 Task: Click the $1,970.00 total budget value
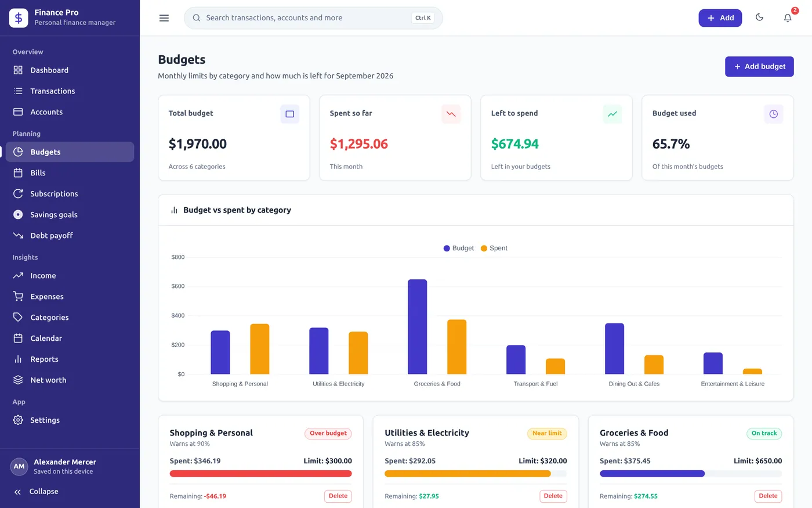click(198, 144)
